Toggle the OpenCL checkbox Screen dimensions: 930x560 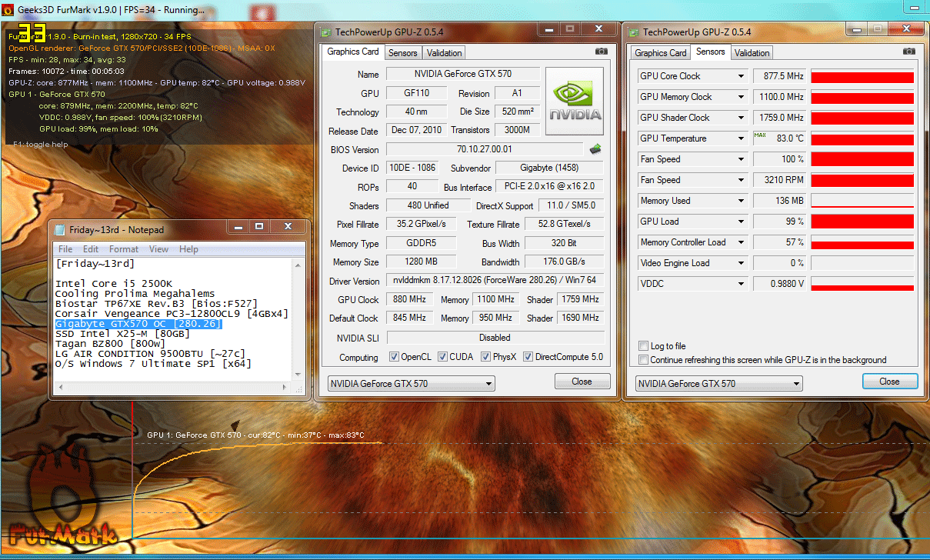394,357
